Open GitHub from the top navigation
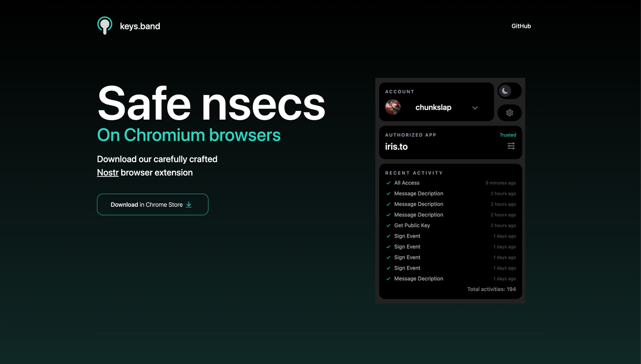 (521, 26)
